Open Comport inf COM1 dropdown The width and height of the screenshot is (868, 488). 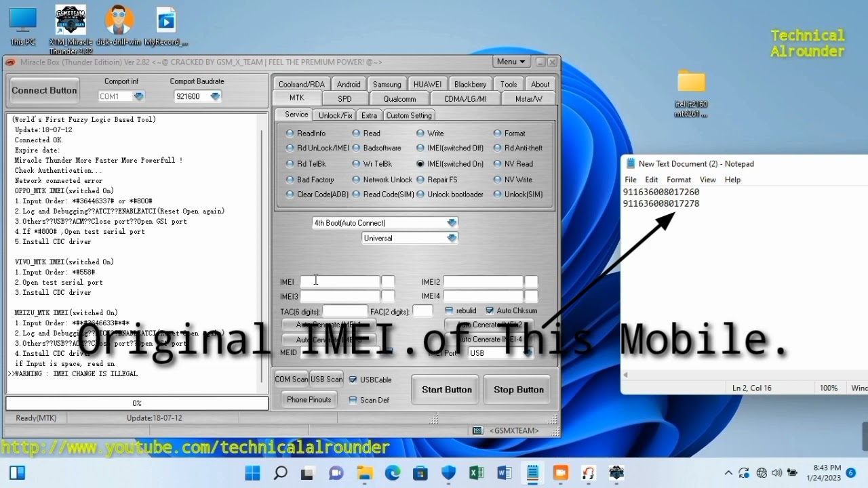[121, 96]
